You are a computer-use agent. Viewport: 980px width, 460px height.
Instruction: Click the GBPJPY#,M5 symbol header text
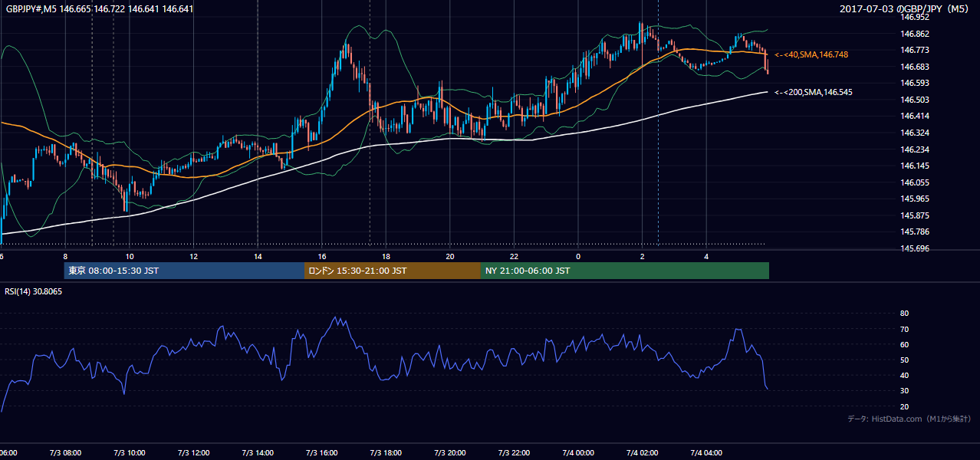100,9
